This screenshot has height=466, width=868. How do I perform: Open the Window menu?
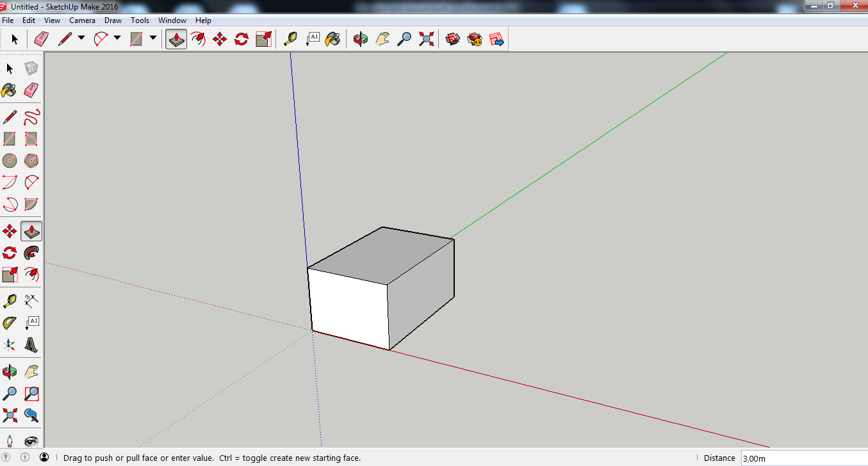click(172, 20)
